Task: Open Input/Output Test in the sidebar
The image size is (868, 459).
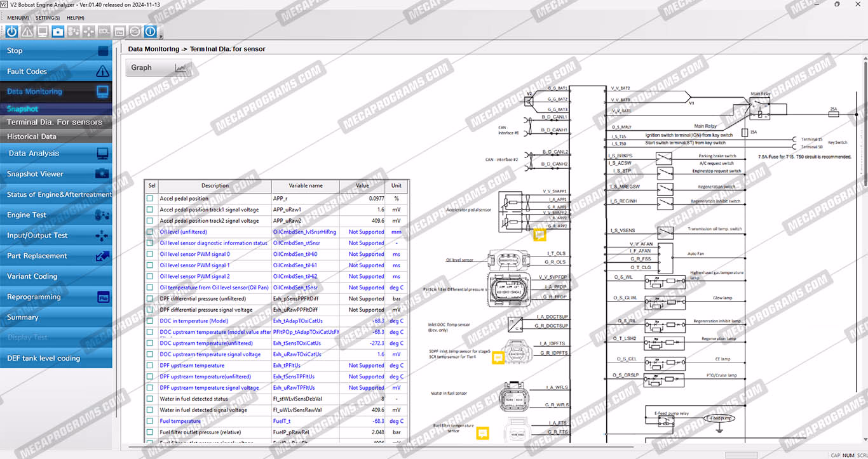Action: click(x=56, y=236)
